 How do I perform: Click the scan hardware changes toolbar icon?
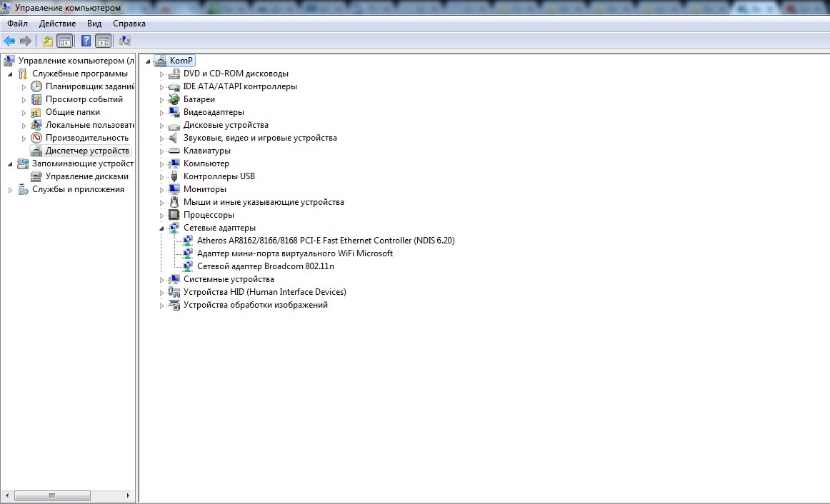click(125, 41)
